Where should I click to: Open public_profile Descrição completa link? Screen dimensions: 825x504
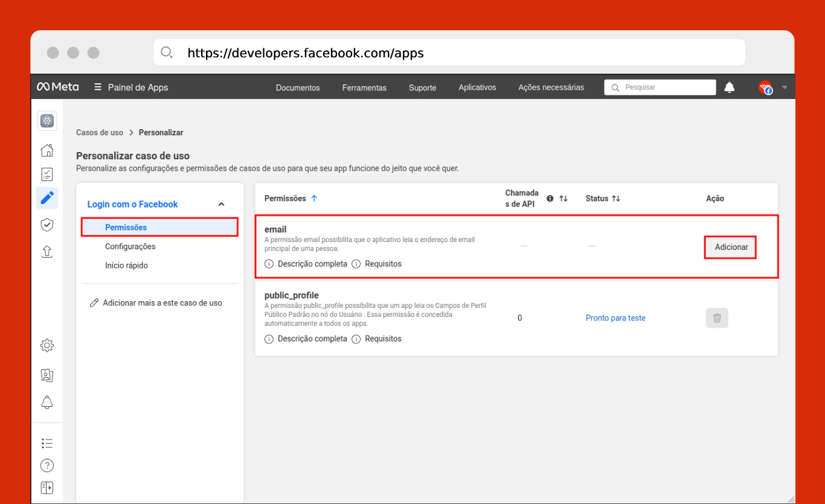tap(312, 339)
